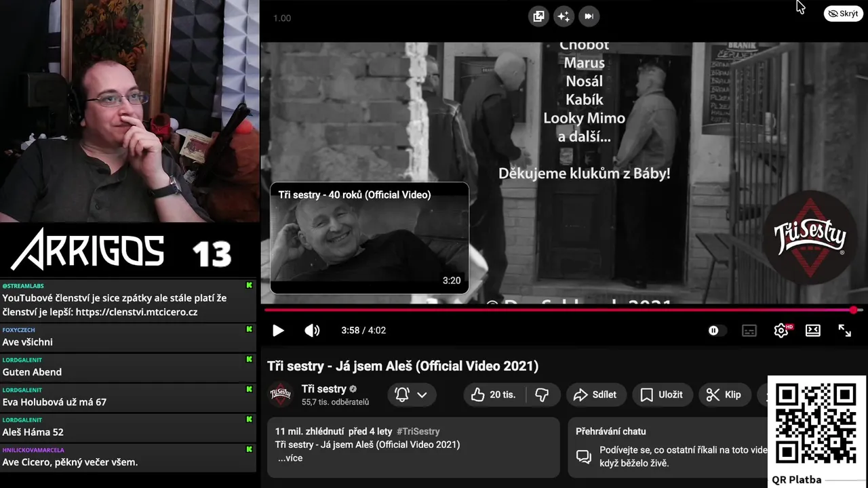Screen dimensions: 868x488
Task: Click the 55,7 tis. odběratelů subscriber count
Action: (335, 402)
